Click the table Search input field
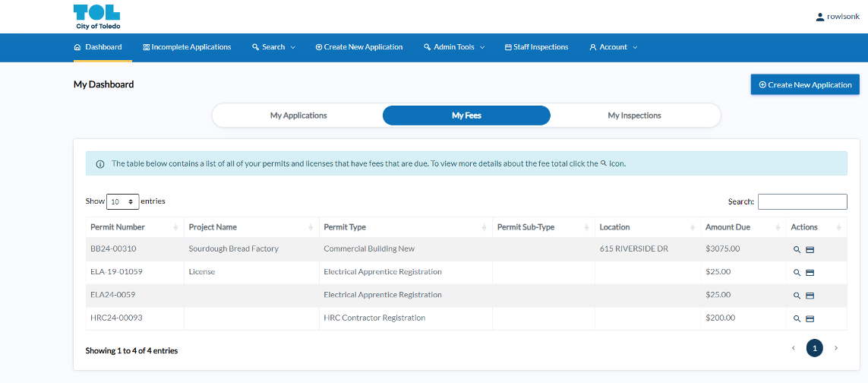 click(x=802, y=202)
